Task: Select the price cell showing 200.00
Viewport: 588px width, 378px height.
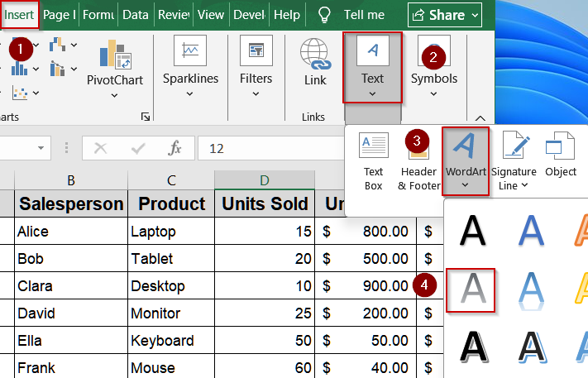Action: click(x=366, y=313)
